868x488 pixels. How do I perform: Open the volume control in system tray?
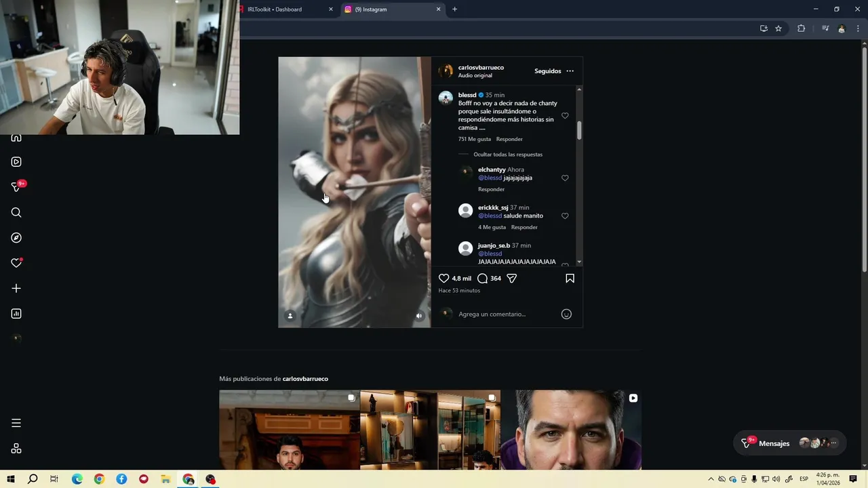(x=776, y=479)
